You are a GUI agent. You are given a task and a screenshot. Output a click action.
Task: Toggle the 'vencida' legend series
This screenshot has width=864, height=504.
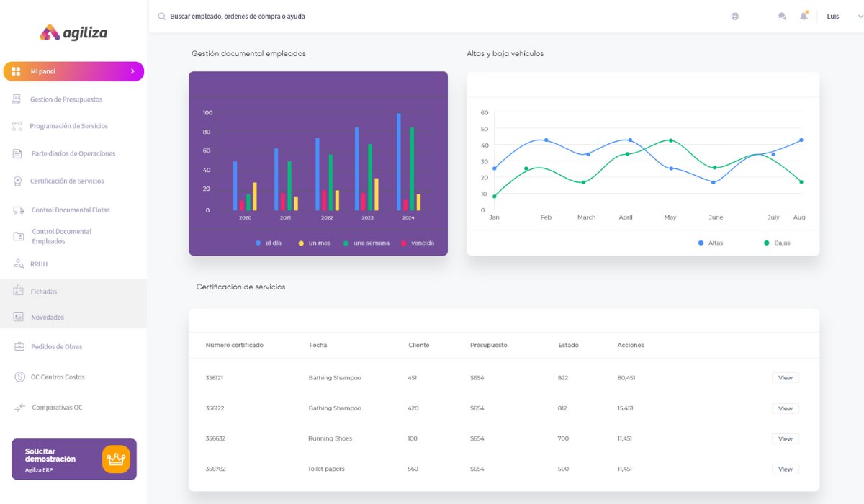(418, 243)
